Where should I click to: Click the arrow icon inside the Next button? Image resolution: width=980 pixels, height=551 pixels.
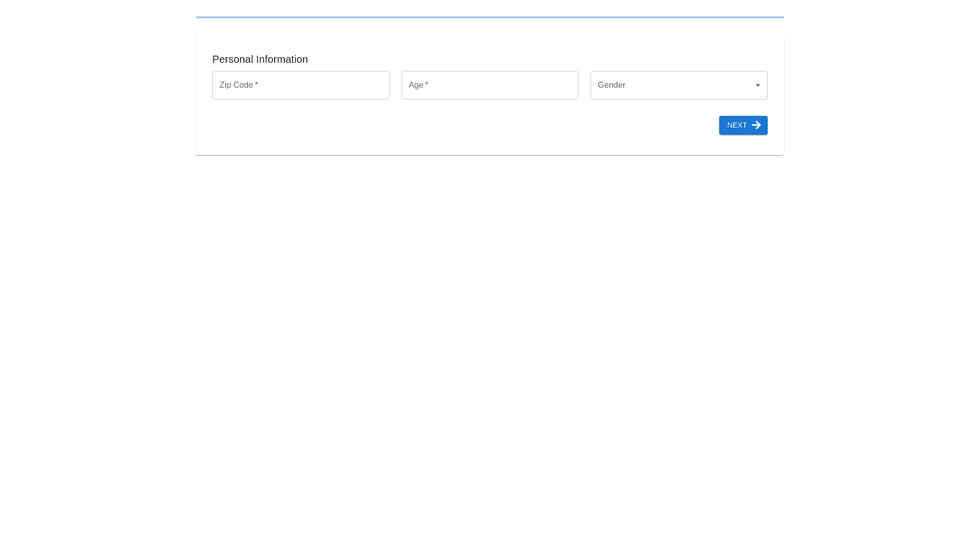click(756, 125)
